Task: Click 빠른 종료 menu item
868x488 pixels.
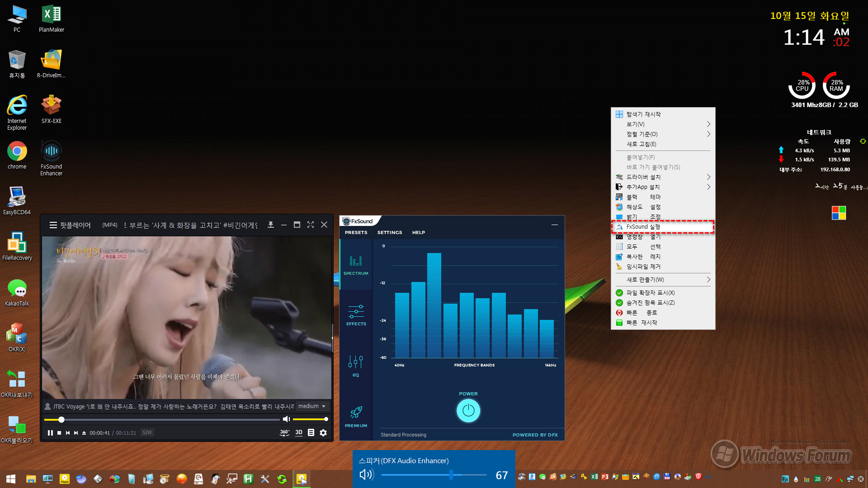Action: point(663,313)
